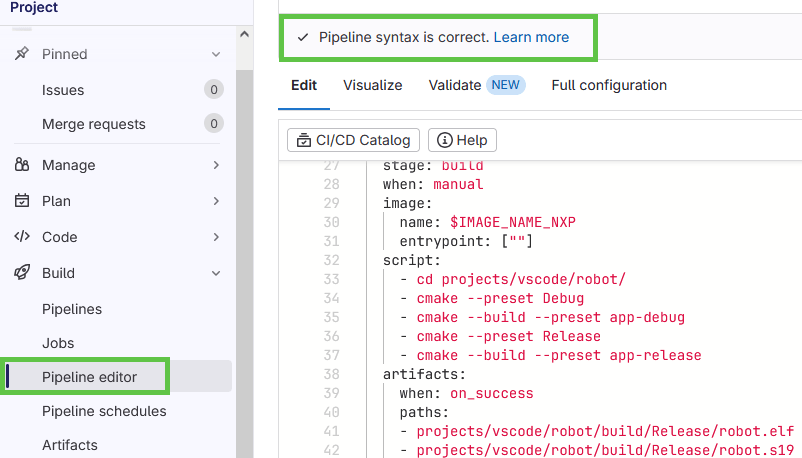Click the Help button
This screenshot has width=802, height=458.
tap(462, 140)
